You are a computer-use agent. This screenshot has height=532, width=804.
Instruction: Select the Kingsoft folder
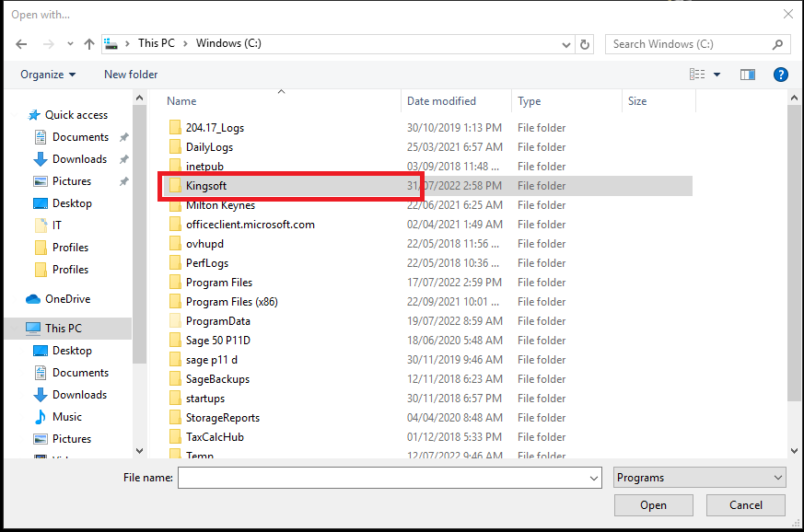click(205, 186)
